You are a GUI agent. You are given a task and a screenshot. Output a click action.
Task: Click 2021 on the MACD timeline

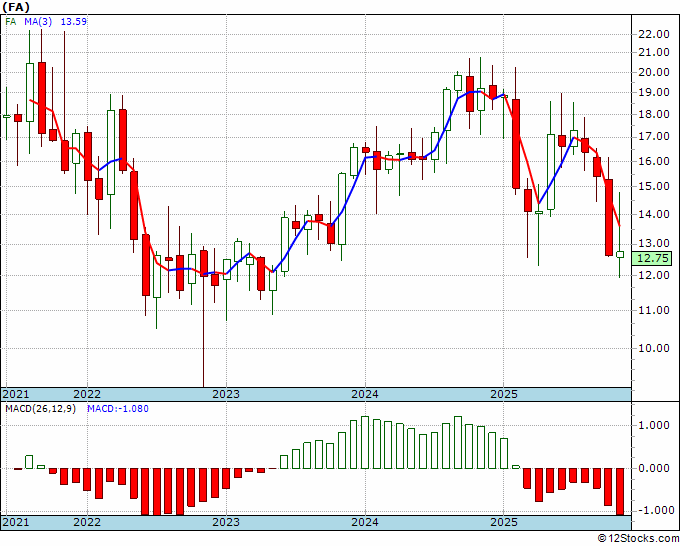(x=16, y=522)
